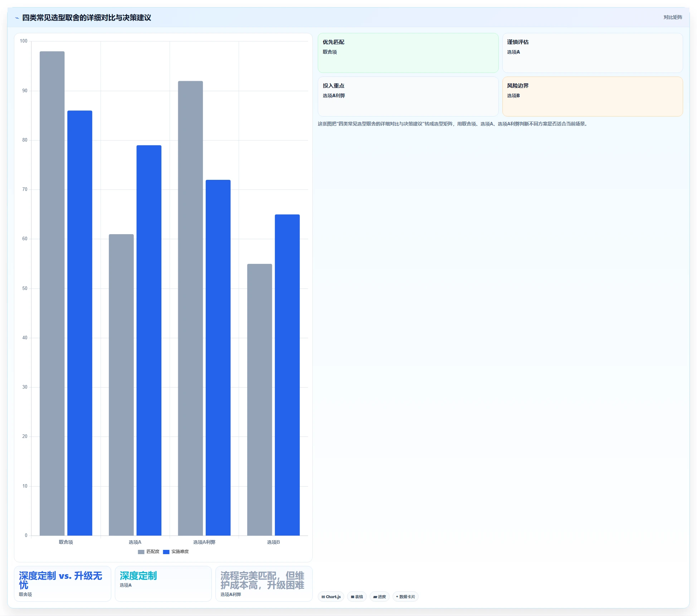This screenshot has height=616, width=697.
Task: Toggle the 匹配度 legend item
Action: point(148,552)
